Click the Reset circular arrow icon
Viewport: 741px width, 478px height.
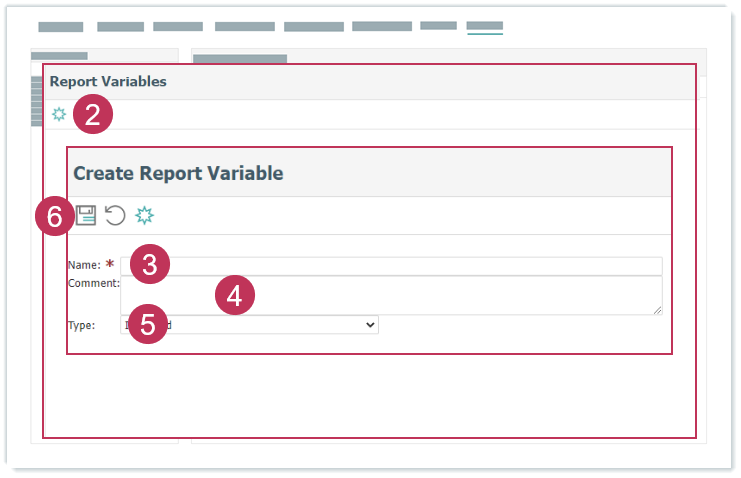click(x=115, y=215)
